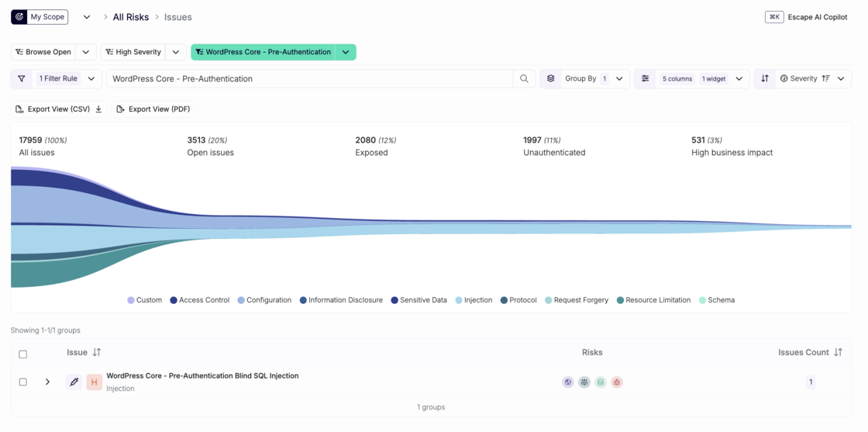Click the ⌘K shortcut badge
The image size is (868, 432).
[774, 17]
